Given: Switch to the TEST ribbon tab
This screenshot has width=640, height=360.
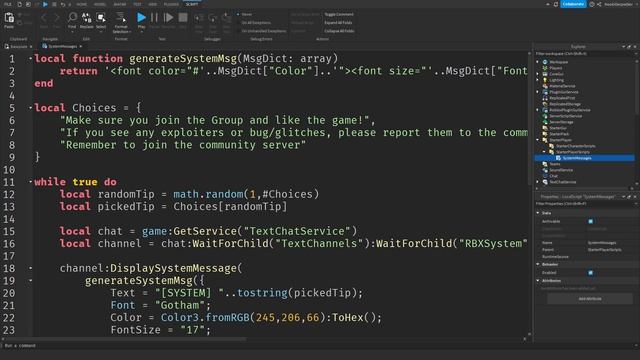Looking at the screenshot, I should coord(137,4).
